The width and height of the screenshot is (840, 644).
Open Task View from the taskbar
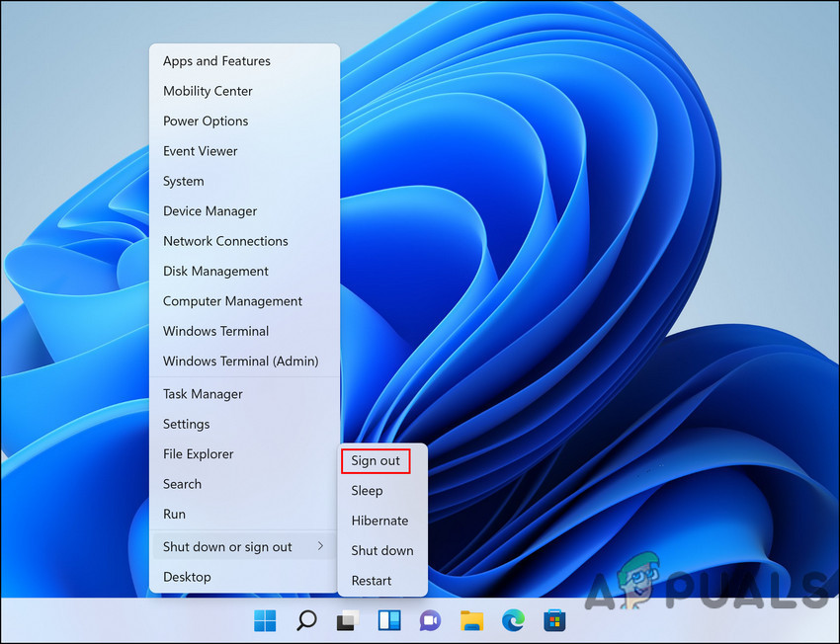348,621
